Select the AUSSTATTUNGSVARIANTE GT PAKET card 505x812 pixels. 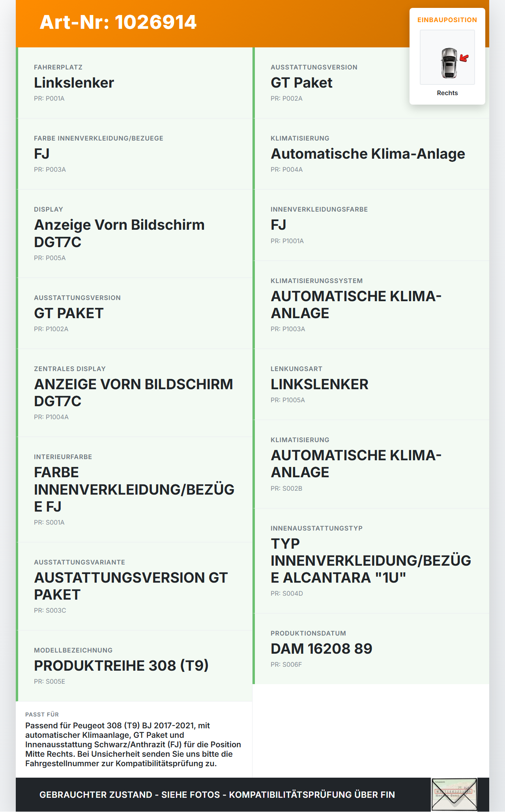(134, 586)
